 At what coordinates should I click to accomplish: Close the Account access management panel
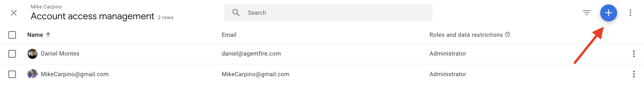pyautogui.click(x=14, y=13)
